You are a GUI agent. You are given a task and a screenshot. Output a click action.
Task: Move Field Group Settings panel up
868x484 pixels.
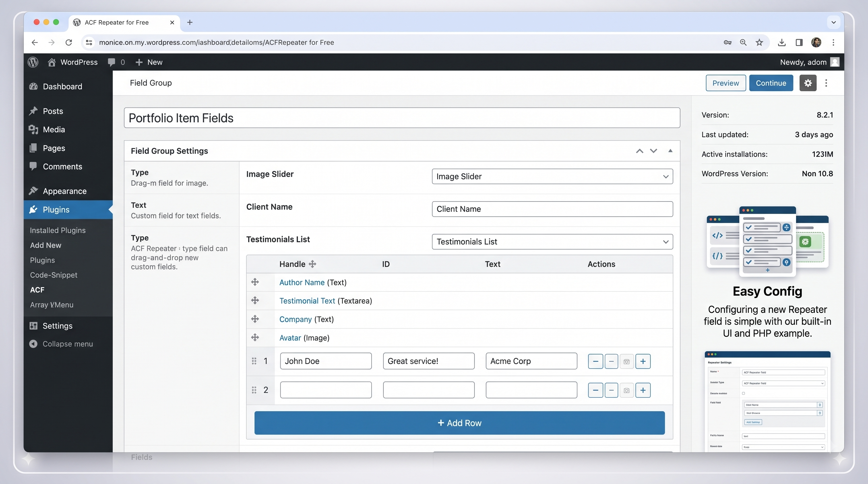639,151
